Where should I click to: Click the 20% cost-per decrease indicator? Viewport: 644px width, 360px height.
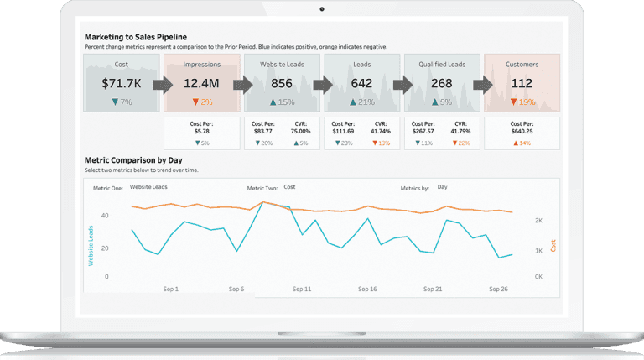263,143
